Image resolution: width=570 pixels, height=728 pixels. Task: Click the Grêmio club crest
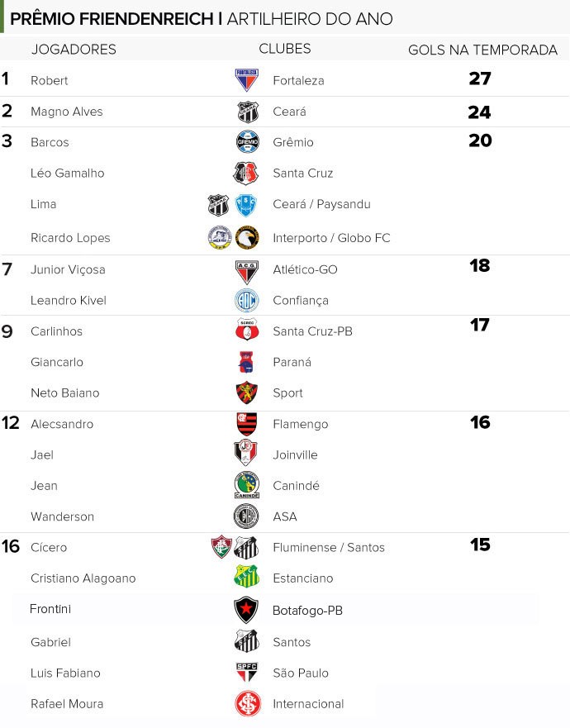(x=247, y=141)
